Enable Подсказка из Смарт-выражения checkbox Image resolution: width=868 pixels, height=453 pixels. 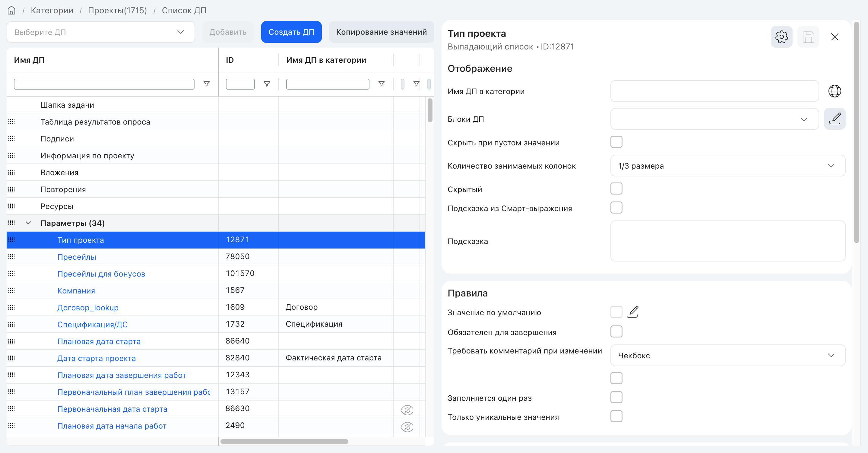pos(616,207)
